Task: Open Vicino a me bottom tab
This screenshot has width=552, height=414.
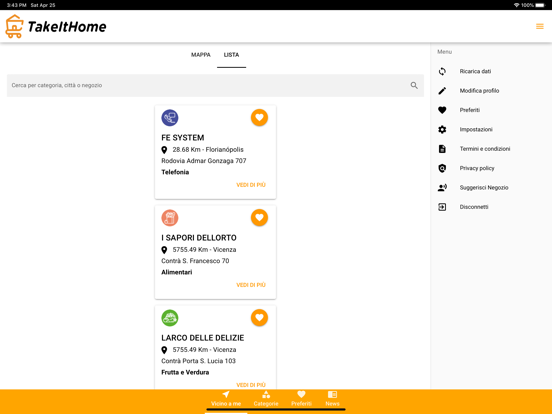Action: coord(226,399)
